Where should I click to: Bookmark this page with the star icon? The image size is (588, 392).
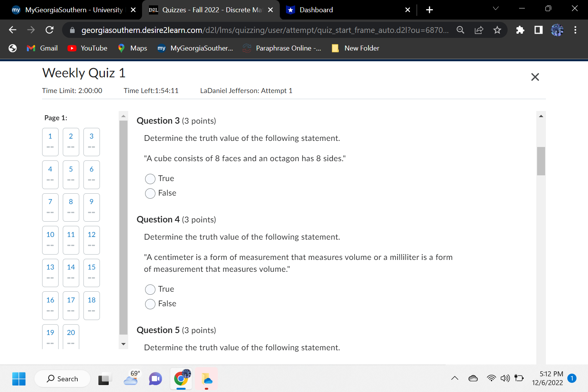(497, 30)
